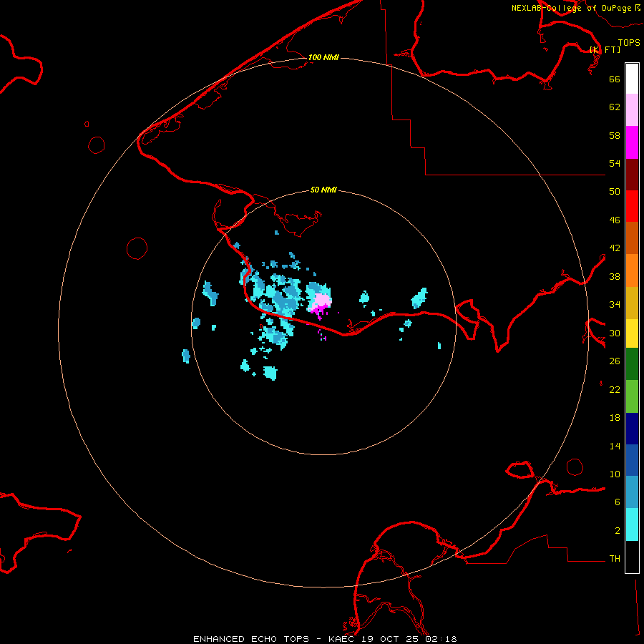Click the [K FT] units label
The height and width of the screenshot is (644, 644).
click(x=605, y=49)
